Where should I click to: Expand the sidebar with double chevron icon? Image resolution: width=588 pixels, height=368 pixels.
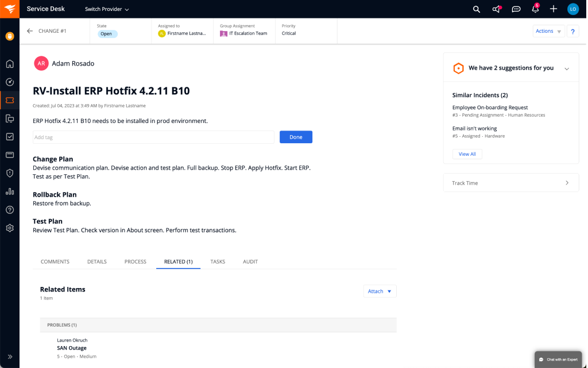tap(10, 356)
